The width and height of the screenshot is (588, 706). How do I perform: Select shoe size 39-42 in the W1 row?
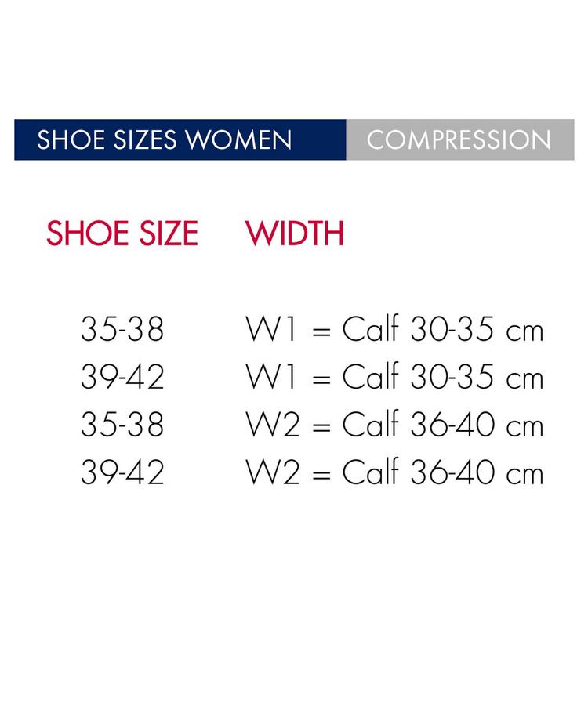click(x=122, y=378)
